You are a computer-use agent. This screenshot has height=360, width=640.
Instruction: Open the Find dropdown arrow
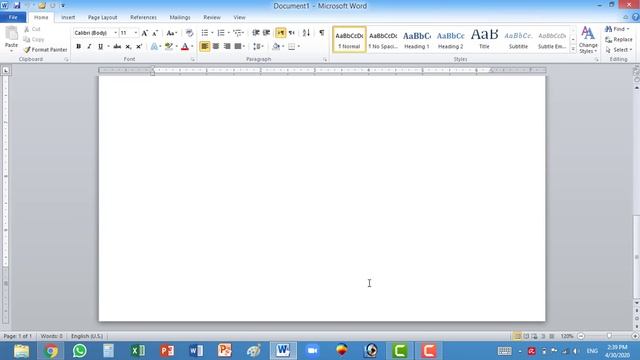pyautogui.click(x=628, y=29)
